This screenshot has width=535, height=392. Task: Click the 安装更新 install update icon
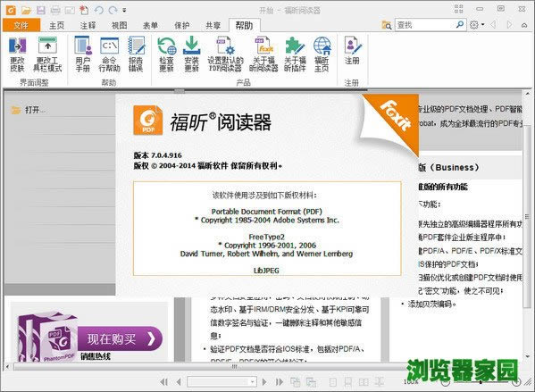(191, 54)
